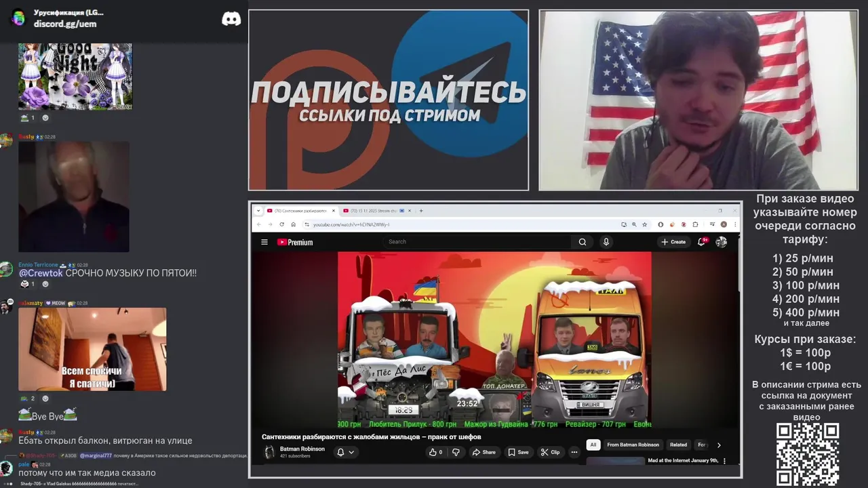Open more actions ellipsis under the video
Viewport: 868px width, 488px height.
pyautogui.click(x=574, y=452)
